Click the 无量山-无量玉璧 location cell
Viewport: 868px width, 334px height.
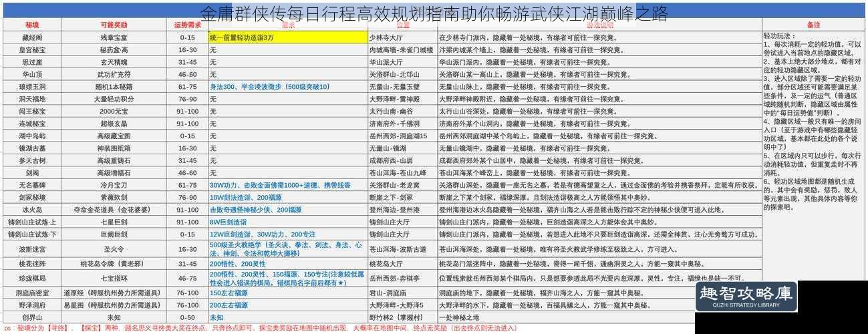point(402,86)
